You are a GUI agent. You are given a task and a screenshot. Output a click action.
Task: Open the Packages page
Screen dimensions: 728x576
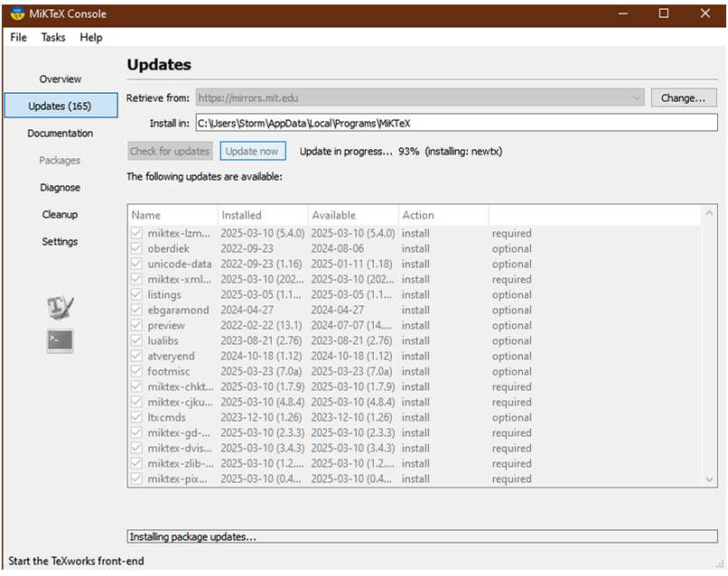pos(61,160)
